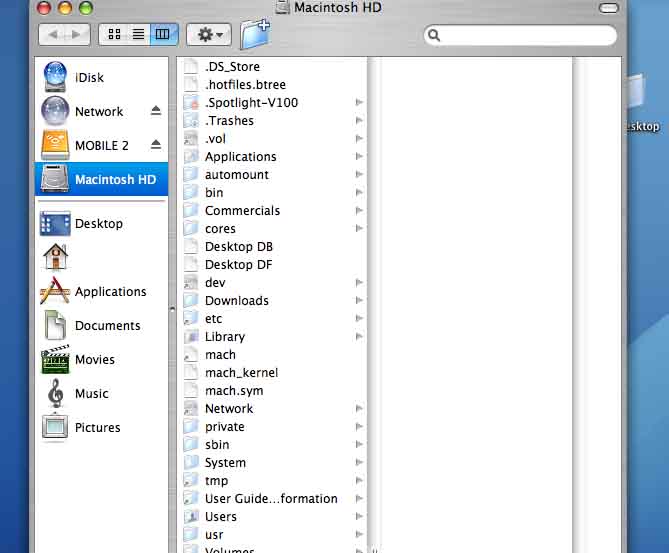Toggle toolbar with the pill button
Viewport: 669px width, 553px height.
point(609,8)
